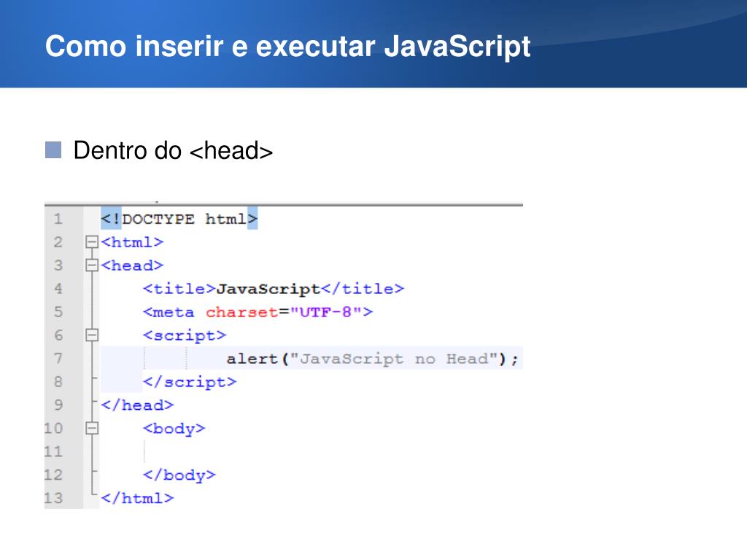Click the "UTF-8" attribute value
The width and height of the screenshot is (747, 560).
326,312
